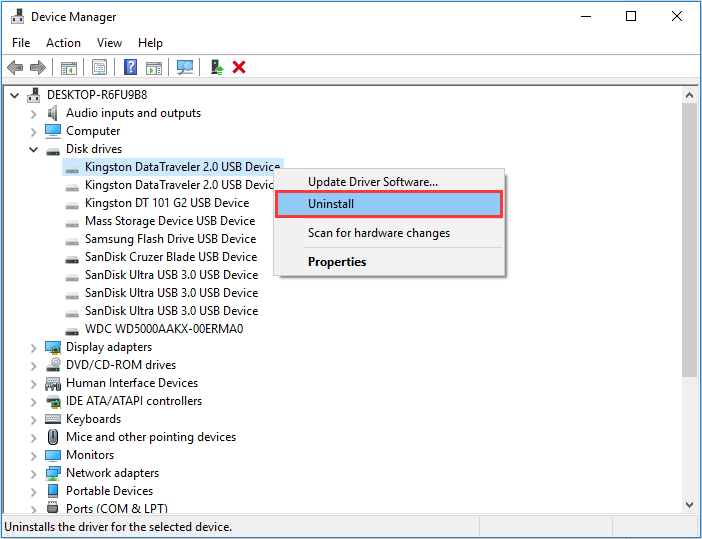Click the Display adapters category icon
The width and height of the screenshot is (702, 539).
coord(53,347)
